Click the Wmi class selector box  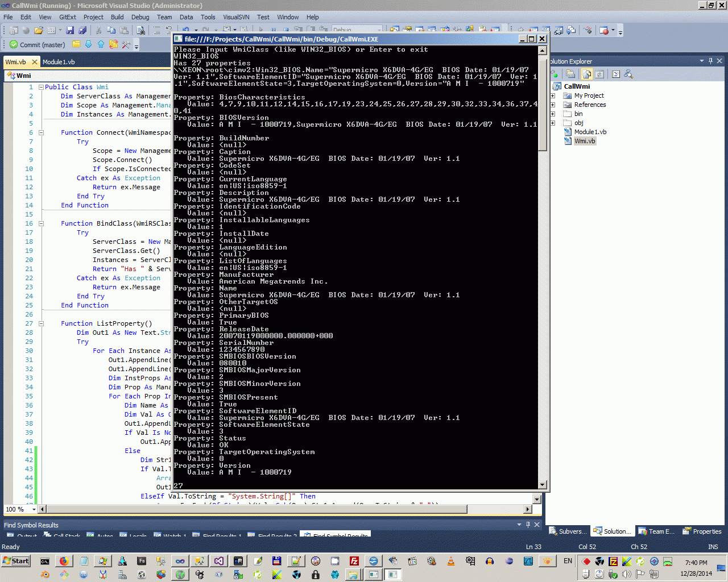(87, 76)
